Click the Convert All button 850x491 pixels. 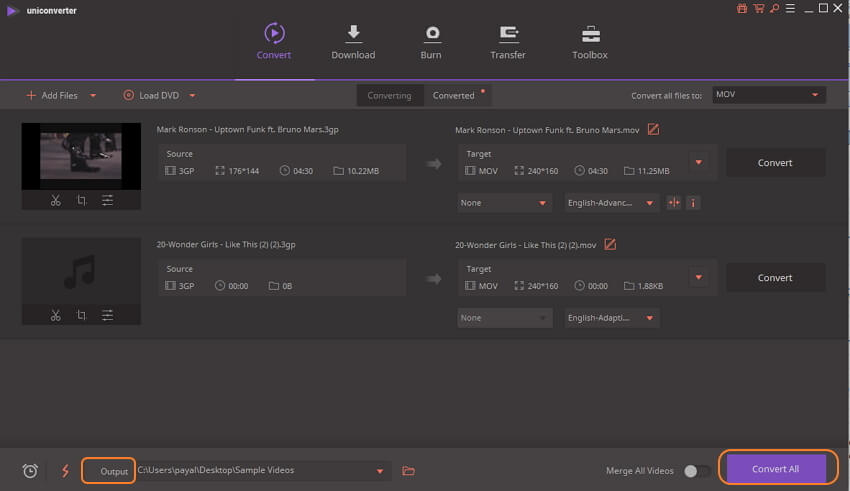[776, 469]
